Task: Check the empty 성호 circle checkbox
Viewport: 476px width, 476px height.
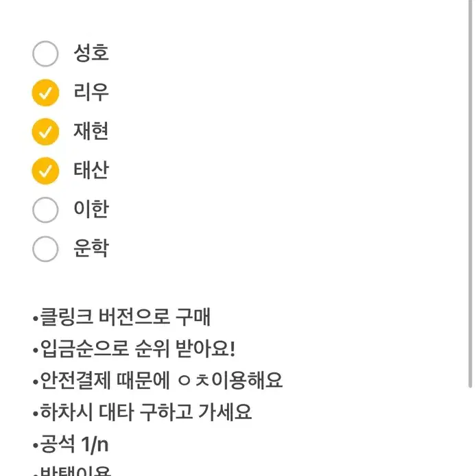Action: point(45,53)
